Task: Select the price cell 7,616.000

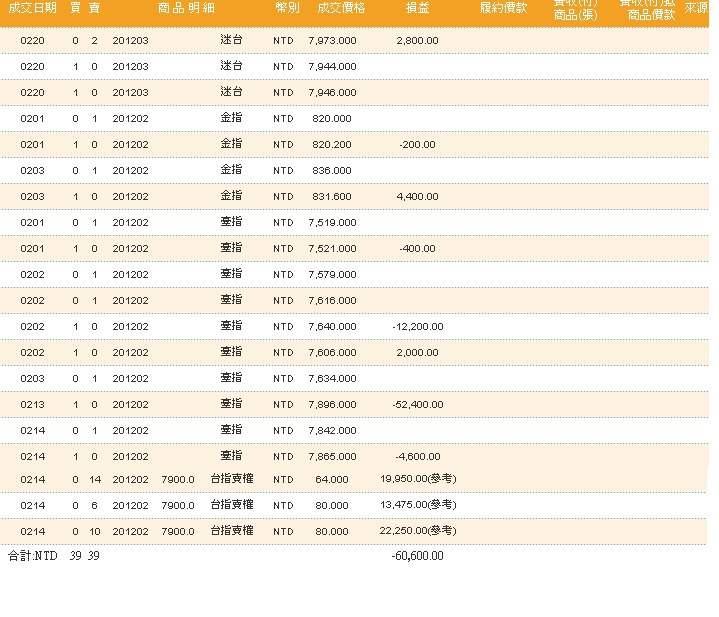Action: 332,301
